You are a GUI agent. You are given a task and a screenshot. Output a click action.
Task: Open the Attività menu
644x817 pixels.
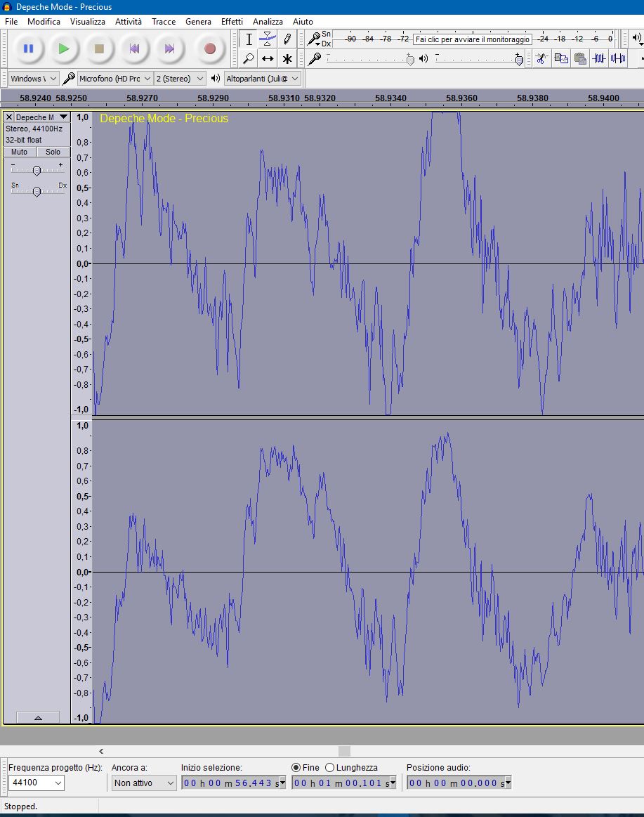pyautogui.click(x=129, y=21)
